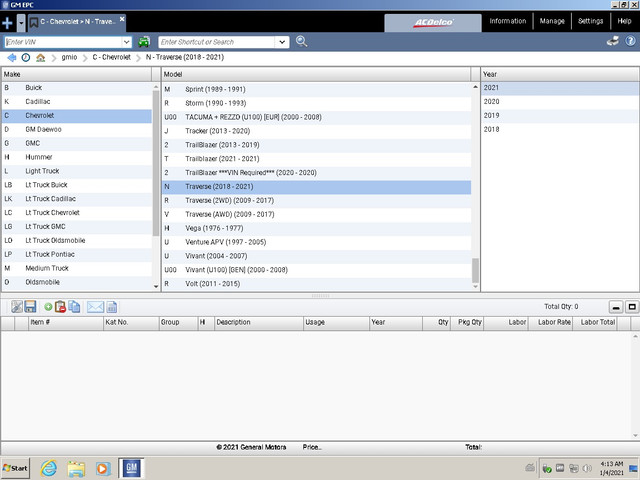Open the Windows Start menu

pyautogui.click(x=15, y=468)
